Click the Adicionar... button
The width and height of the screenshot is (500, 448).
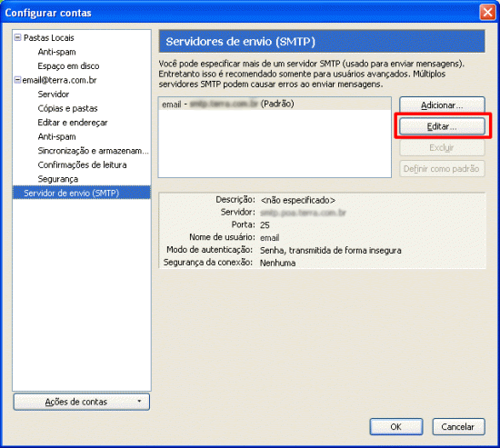pos(442,105)
